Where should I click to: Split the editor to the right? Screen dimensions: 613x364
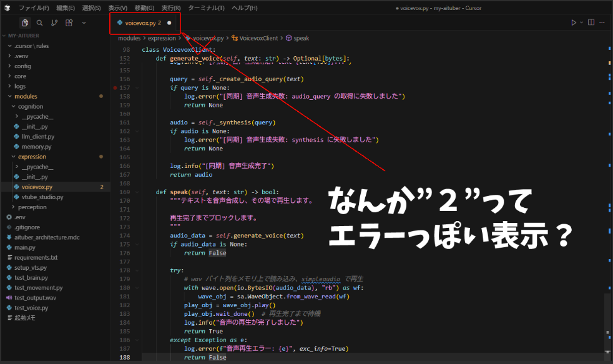(591, 22)
